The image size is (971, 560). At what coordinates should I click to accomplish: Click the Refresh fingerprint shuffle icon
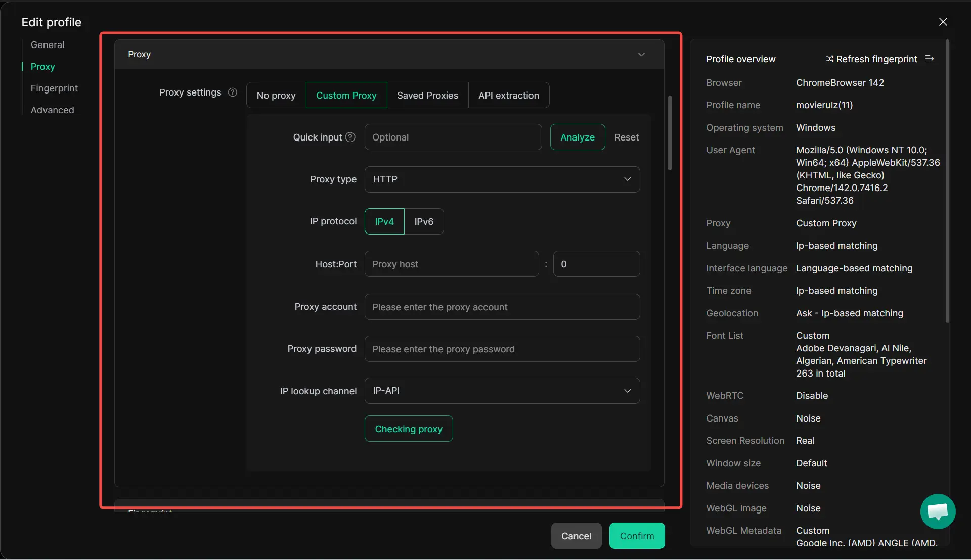click(x=829, y=59)
